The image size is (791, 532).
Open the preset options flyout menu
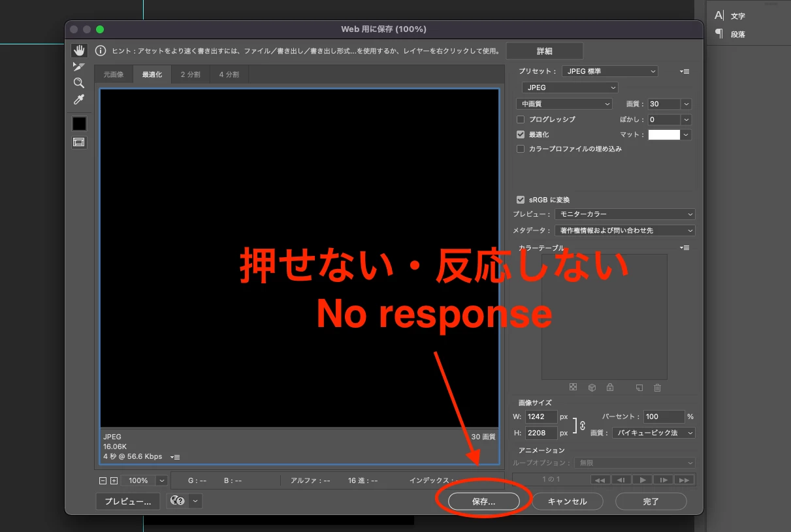pyautogui.click(x=685, y=71)
